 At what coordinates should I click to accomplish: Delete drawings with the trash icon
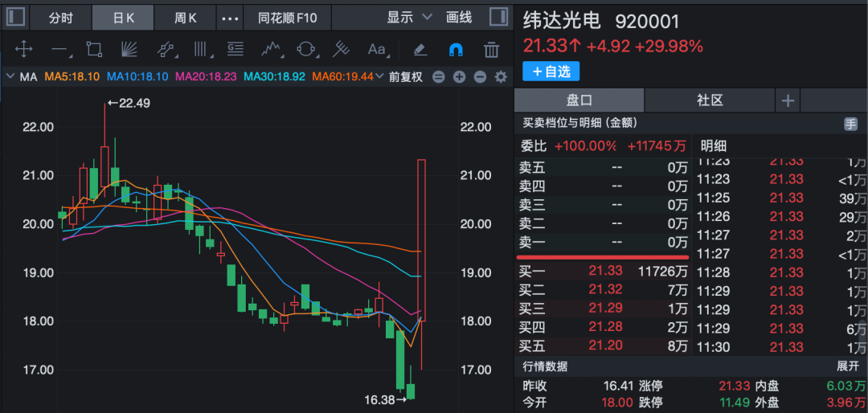click(x=491, y=50)
